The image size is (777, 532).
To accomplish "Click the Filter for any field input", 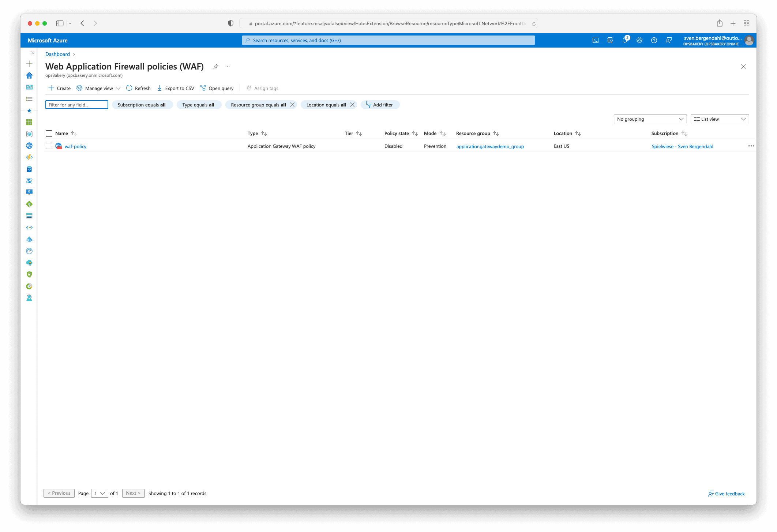I will (x=76, y=105).
